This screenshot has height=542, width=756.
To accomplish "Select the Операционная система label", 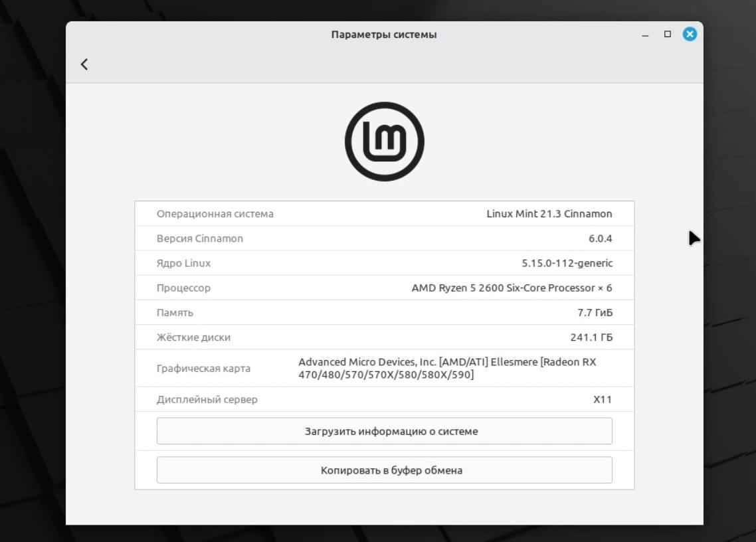I will click(215, 214).
